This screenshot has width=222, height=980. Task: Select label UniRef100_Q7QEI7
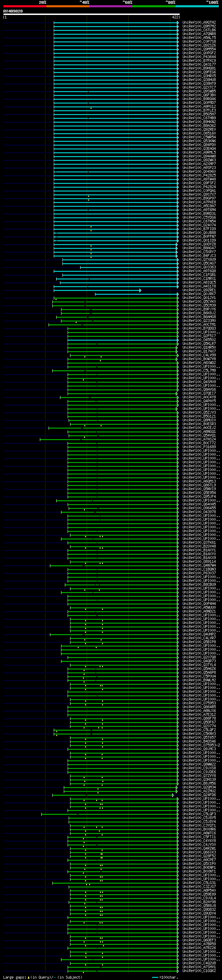(199, 394)
